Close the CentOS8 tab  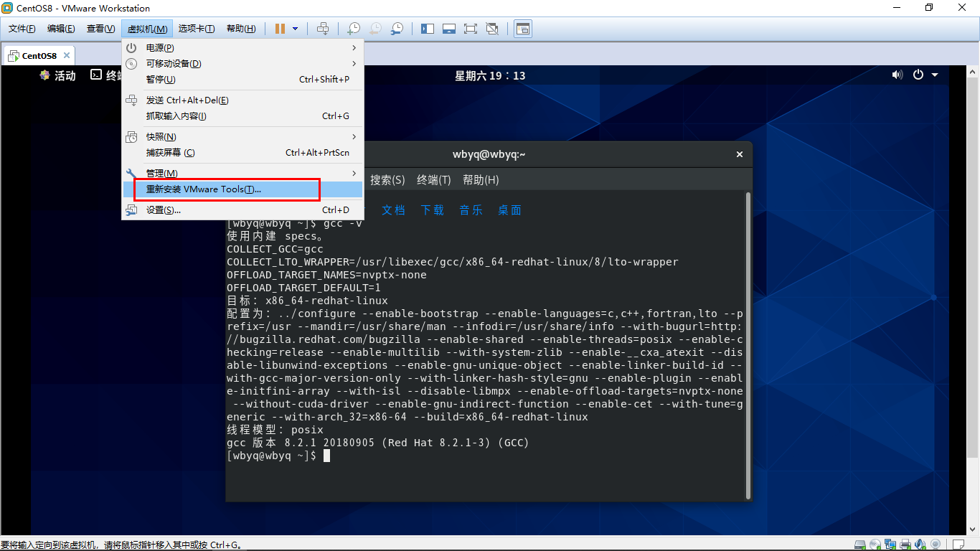tap(67, 55)
